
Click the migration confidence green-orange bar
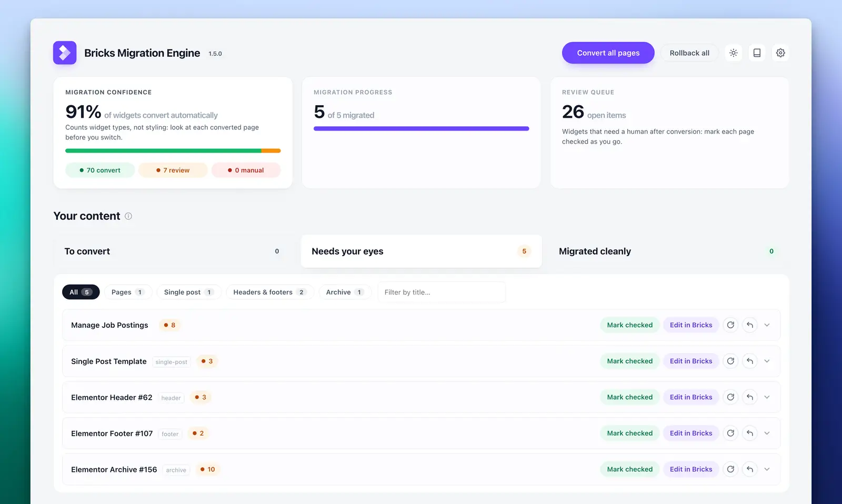[x=173, y=151]
